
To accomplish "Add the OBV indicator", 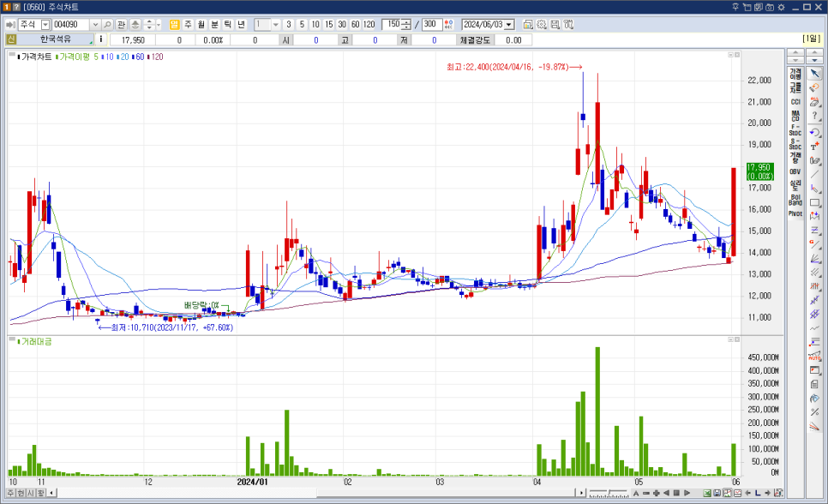I will pos(795,171).
